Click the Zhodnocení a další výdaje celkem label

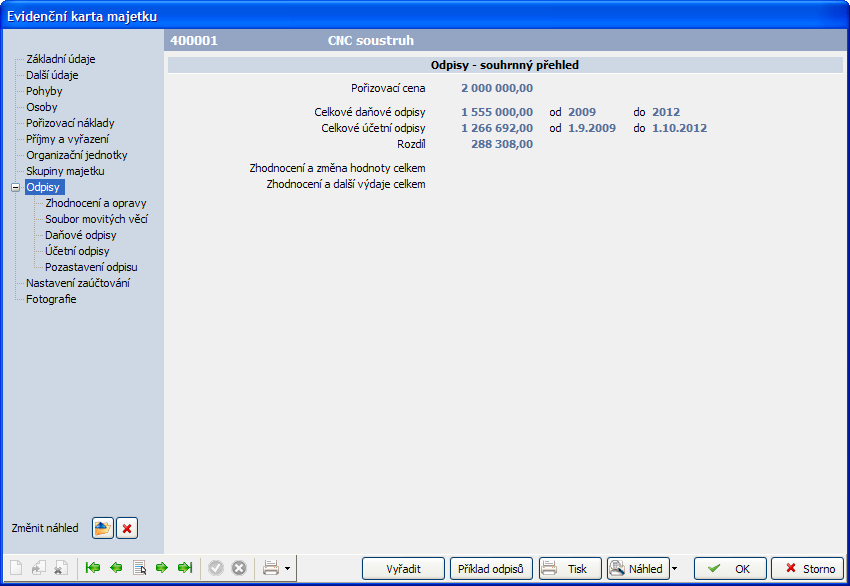[x=346, y=184]
